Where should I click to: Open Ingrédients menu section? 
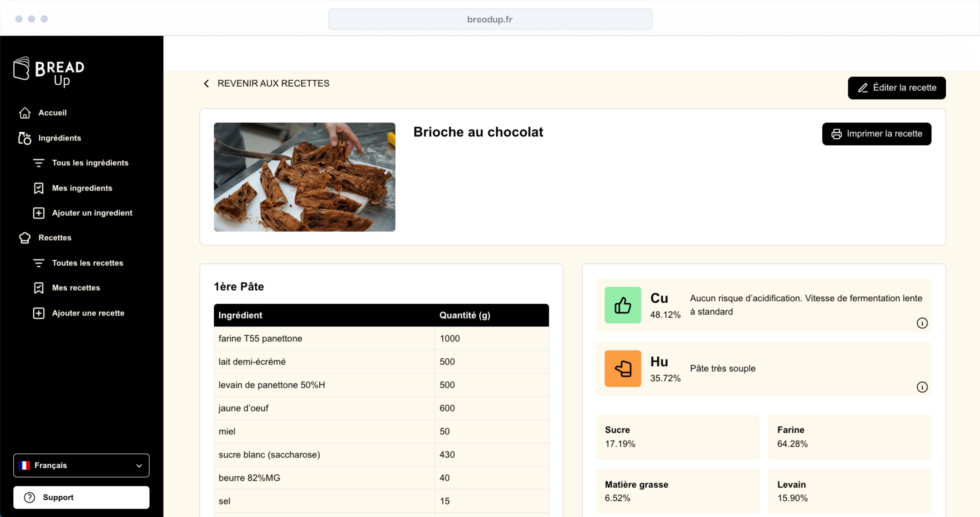point(60,138)
